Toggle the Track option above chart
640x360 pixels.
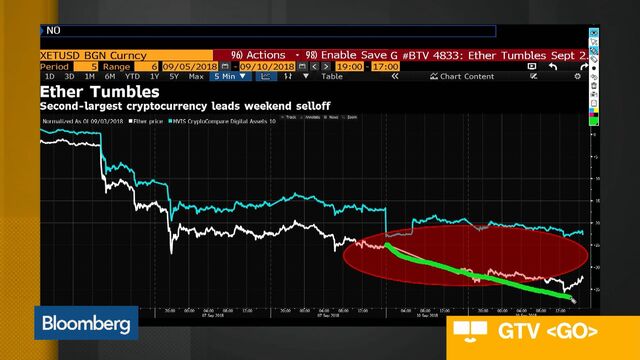tap(289, 117)
